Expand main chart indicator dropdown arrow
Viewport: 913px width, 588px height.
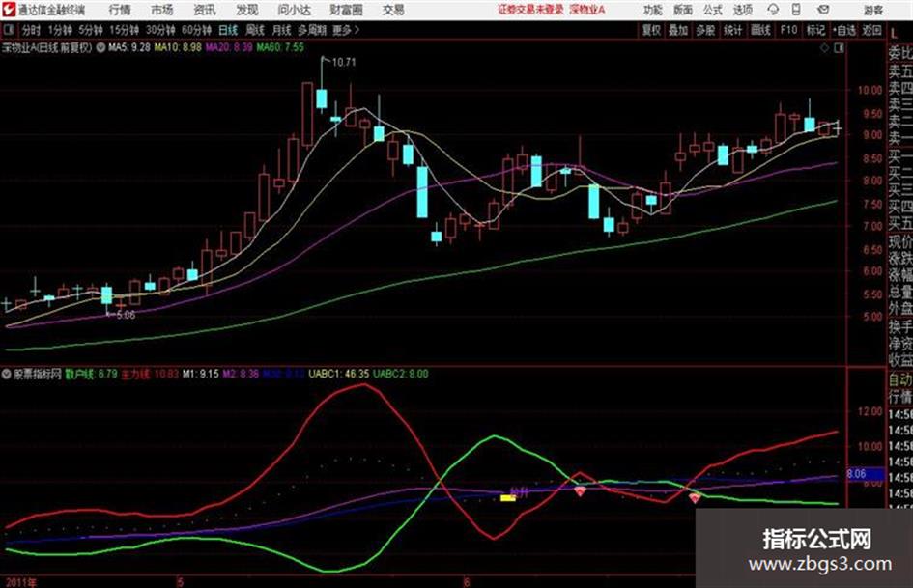point(100,47)
